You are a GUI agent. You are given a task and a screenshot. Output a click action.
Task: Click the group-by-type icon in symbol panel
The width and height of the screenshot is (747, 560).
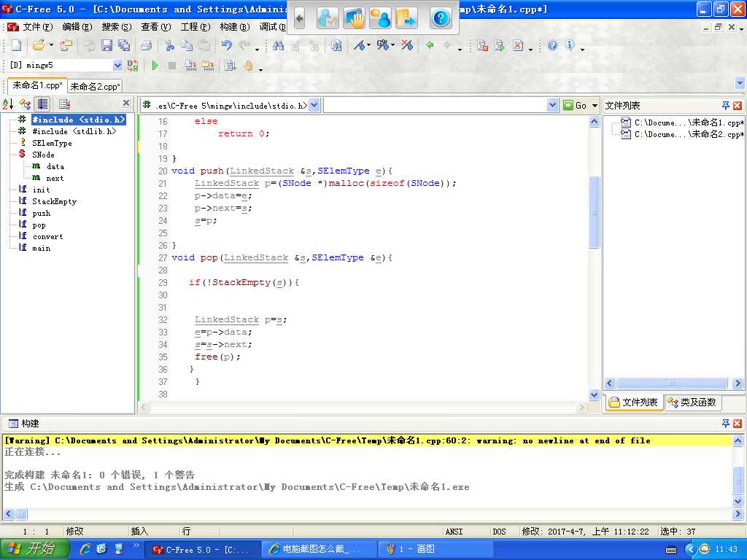click(25, 104)
